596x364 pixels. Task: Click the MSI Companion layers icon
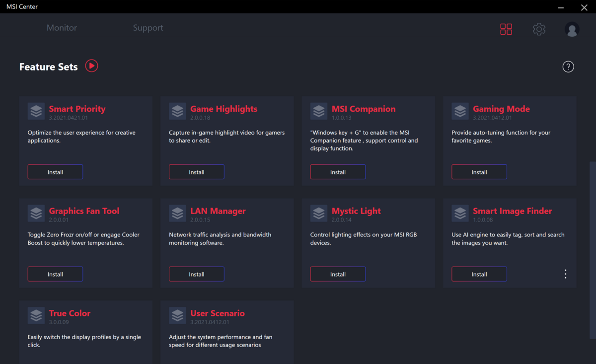pos(319,111)
